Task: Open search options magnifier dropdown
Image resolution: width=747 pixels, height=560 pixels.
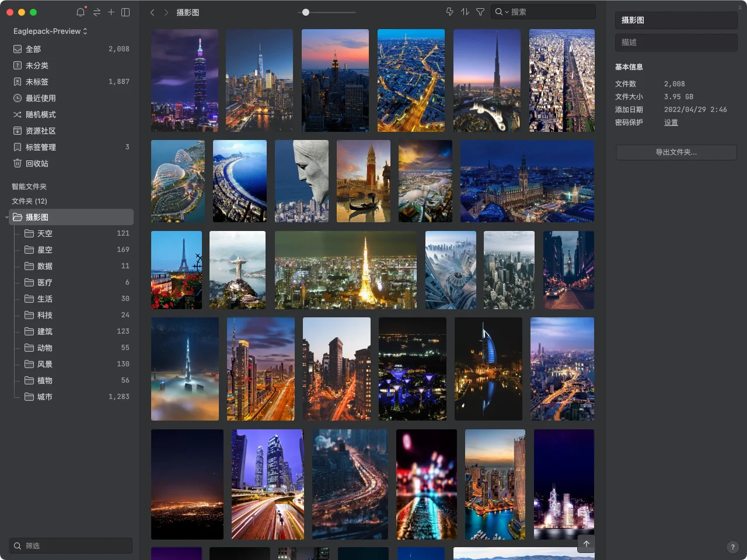Action: pyautogui.click(x=501, y=12)
